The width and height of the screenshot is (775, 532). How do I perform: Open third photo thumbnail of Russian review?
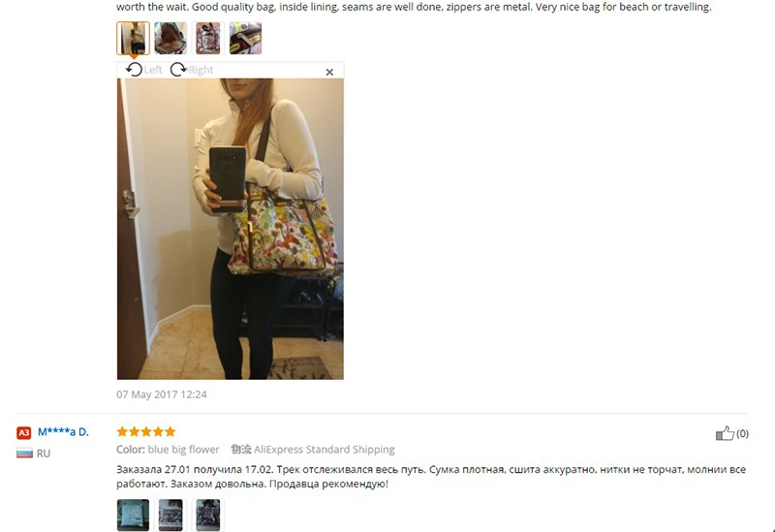(208, 515)
